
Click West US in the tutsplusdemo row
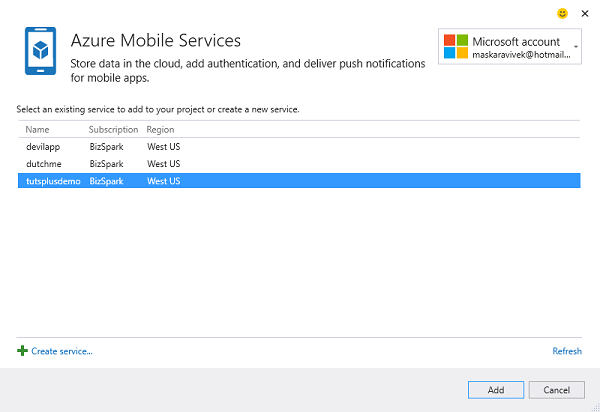pyautogui.click(x=164, y=181)
